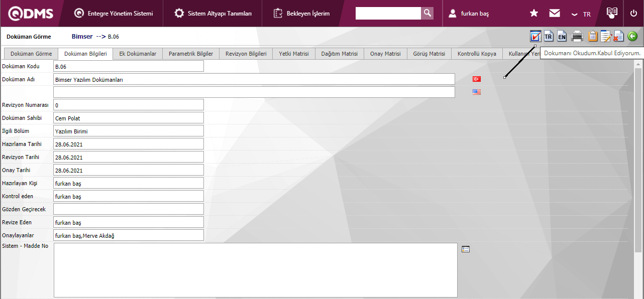Click the Onay Tarihi field
This screenshot has height=299, width=644.
[x=129, y=170]
